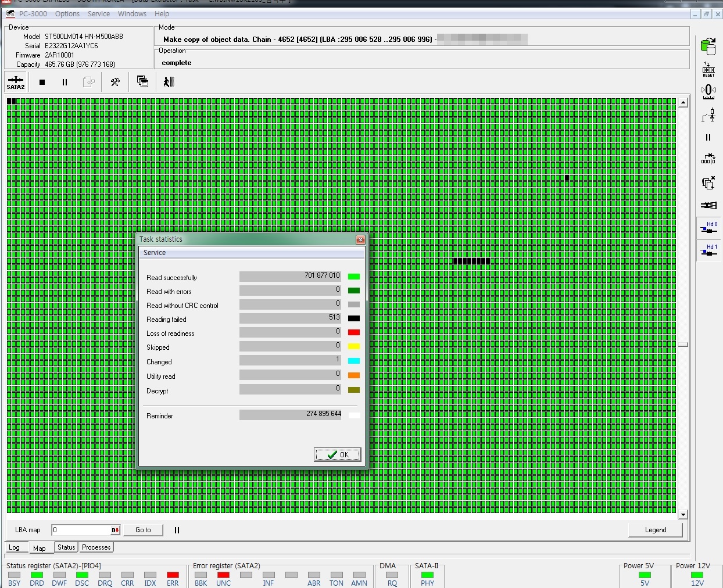Click the RQ DMA indicator
The width and height of the screenshot is (723, 588).
tap(392, 575)
